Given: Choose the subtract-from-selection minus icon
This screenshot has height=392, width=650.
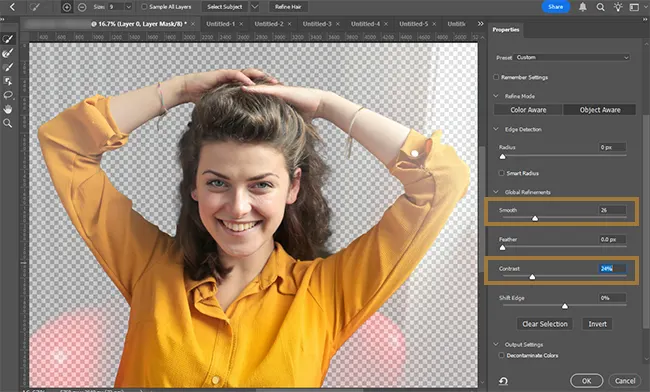Looking at the screenshot, I should 82,7.
